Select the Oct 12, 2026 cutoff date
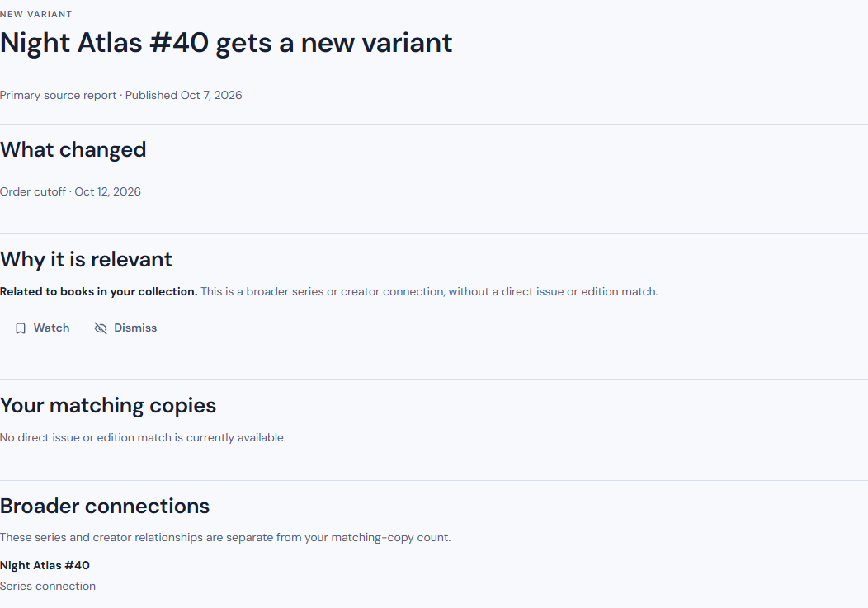Image resolution: width=868 pixels, height=608 pixels. tap(108, 191)
